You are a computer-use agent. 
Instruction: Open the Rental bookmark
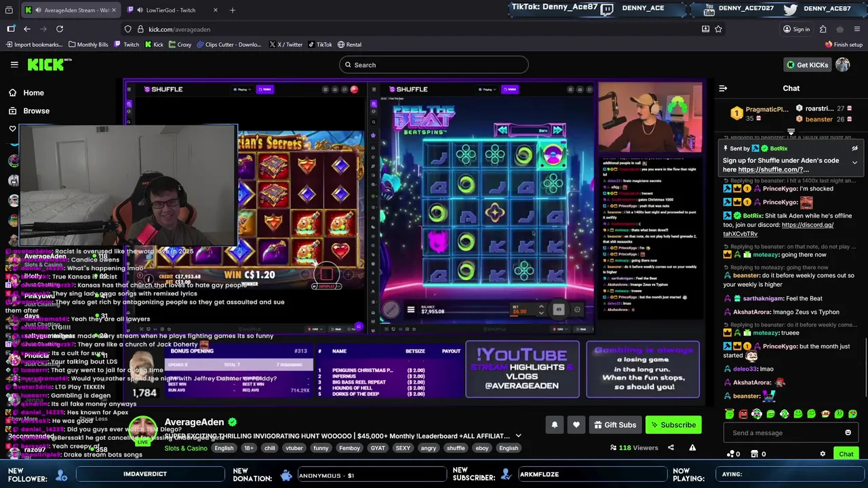[349, 45]
